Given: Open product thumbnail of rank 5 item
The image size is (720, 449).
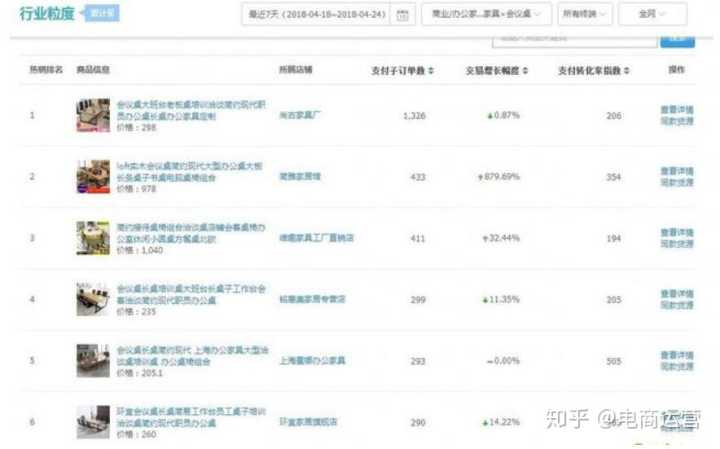Looking at the screenshot, I should 93,361.
